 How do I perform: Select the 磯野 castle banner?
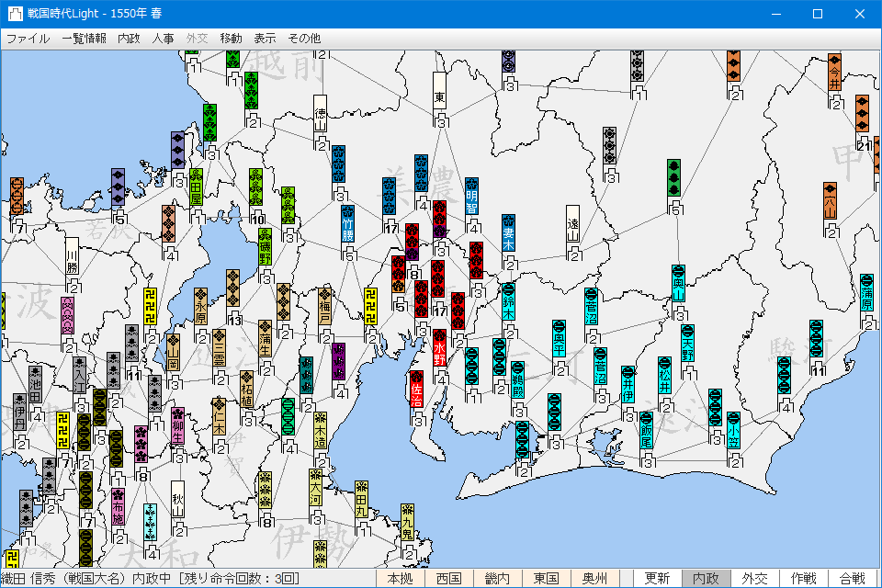265,246
